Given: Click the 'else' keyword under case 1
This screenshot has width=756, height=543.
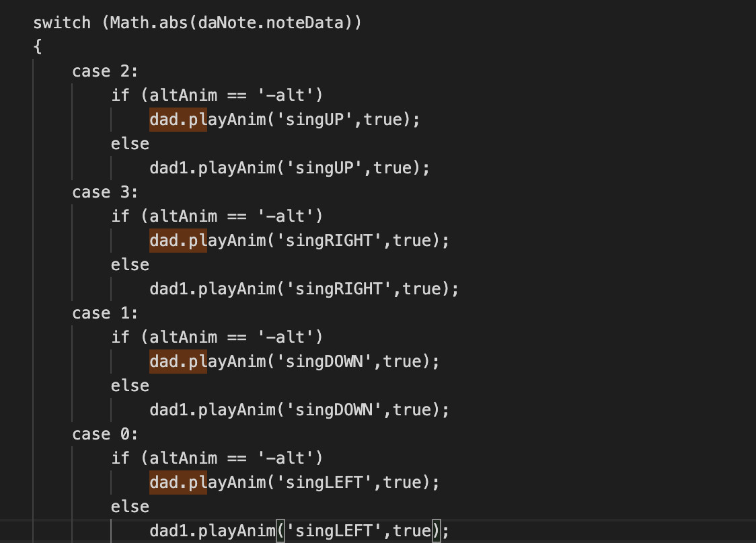Looking at the screenshot, I should click(130, 385).
